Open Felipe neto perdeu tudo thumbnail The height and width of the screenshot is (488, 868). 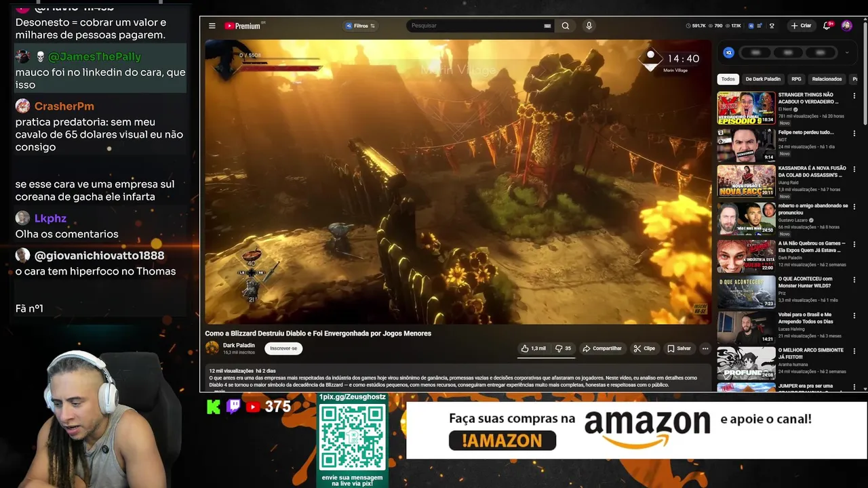coord(746,145)
